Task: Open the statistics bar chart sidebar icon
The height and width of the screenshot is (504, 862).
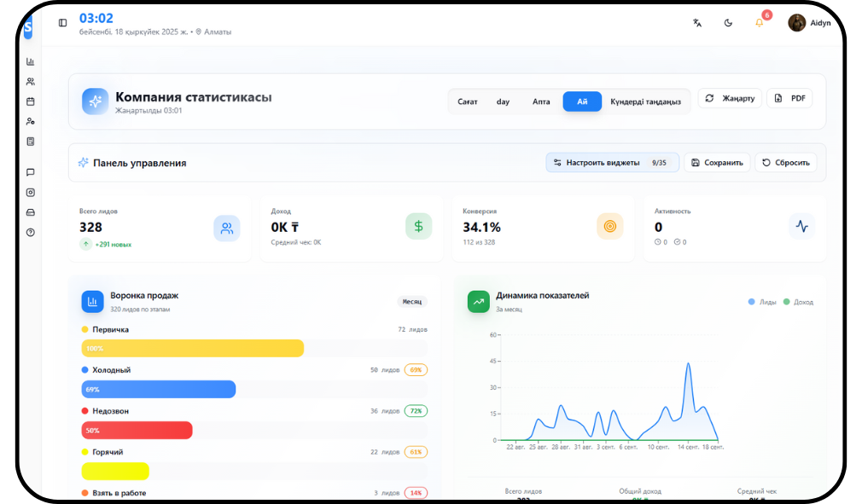Action: (x=31, y=61)
